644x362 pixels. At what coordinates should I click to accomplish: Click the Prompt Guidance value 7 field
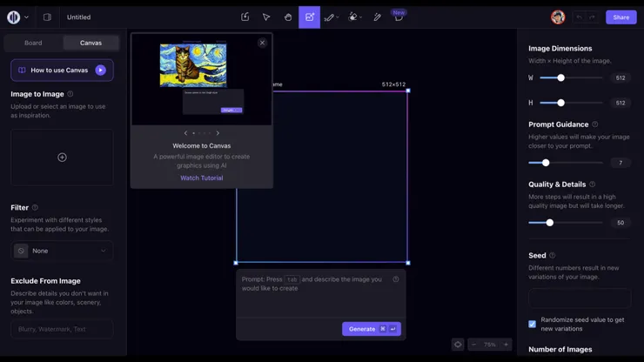tap(621, 163)
